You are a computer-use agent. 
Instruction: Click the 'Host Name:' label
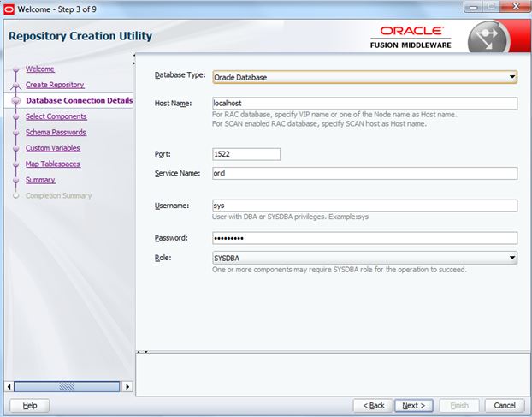pyautogui.click(x=173, y=104)
